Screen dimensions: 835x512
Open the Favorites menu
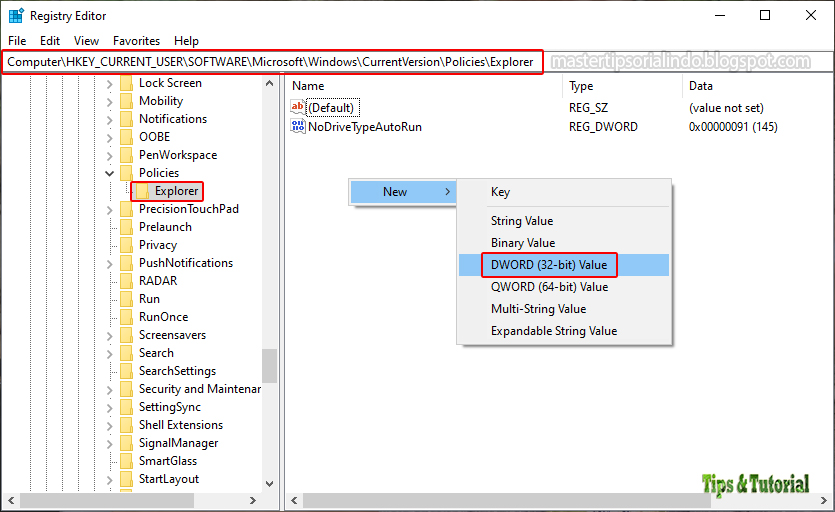click(x=136, y=40)
